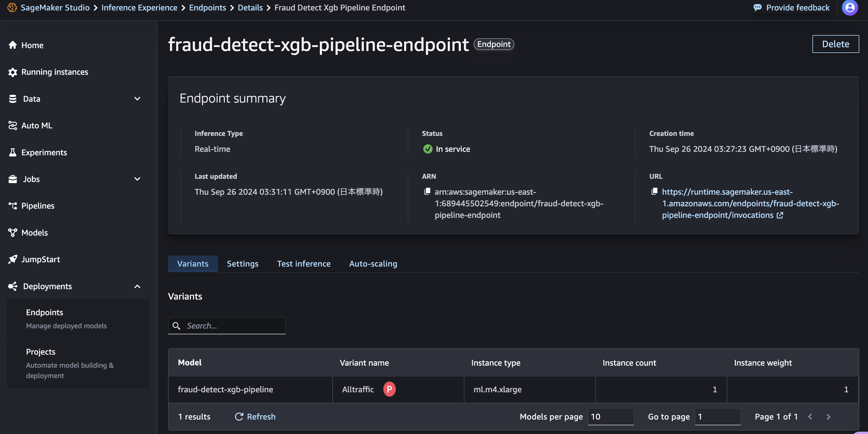This screenshot has width=868, height=434.
Task: Open JumpStart in the sidebar
Action: (41, 260)
